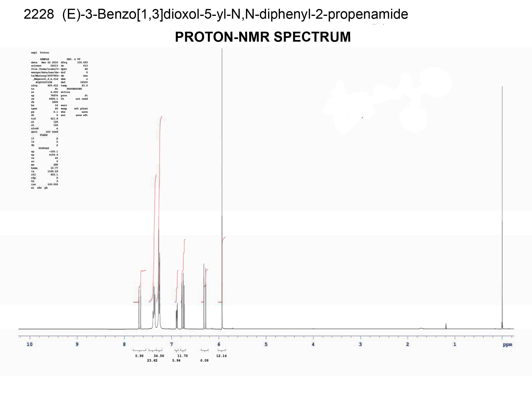Click the integration value 6.08

tap(204, 360)
